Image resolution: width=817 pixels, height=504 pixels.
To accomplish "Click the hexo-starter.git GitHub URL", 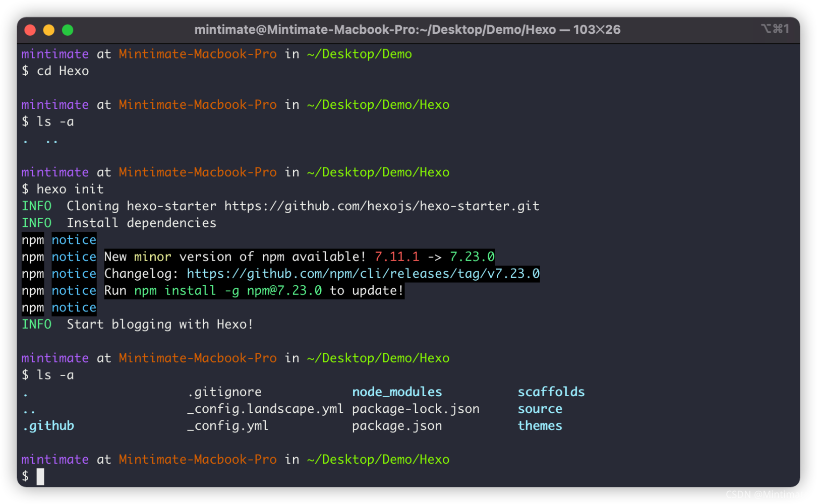I will pos(382,206).
